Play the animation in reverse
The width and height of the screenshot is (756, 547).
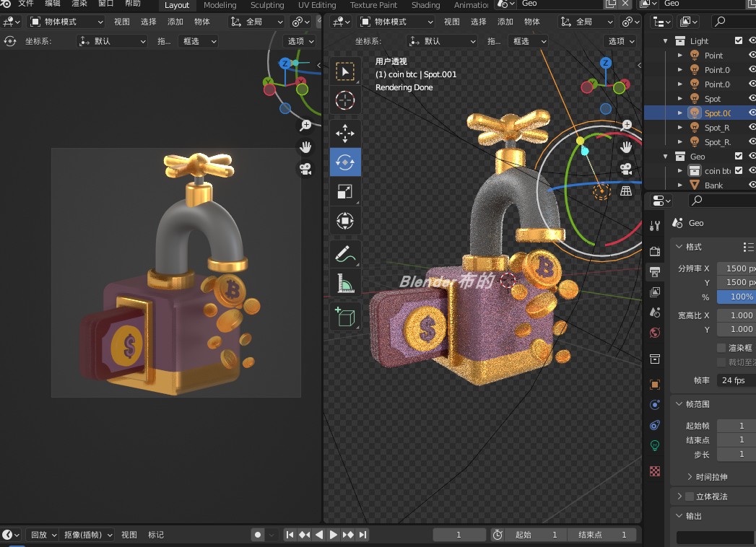318,535
